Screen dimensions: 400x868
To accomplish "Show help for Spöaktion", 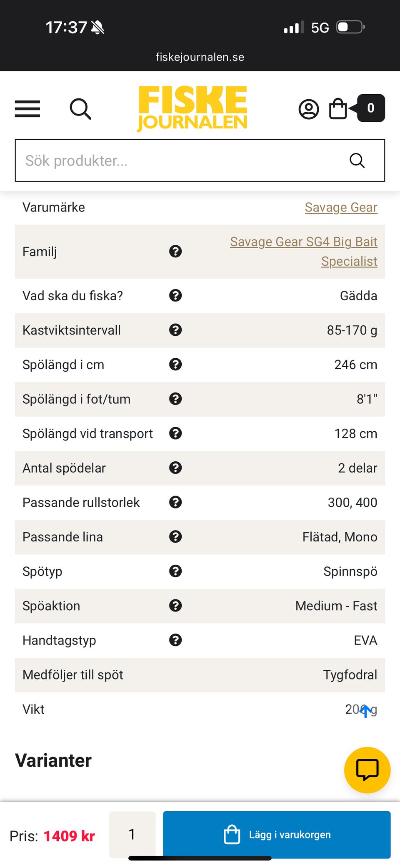I will point(175,606).
